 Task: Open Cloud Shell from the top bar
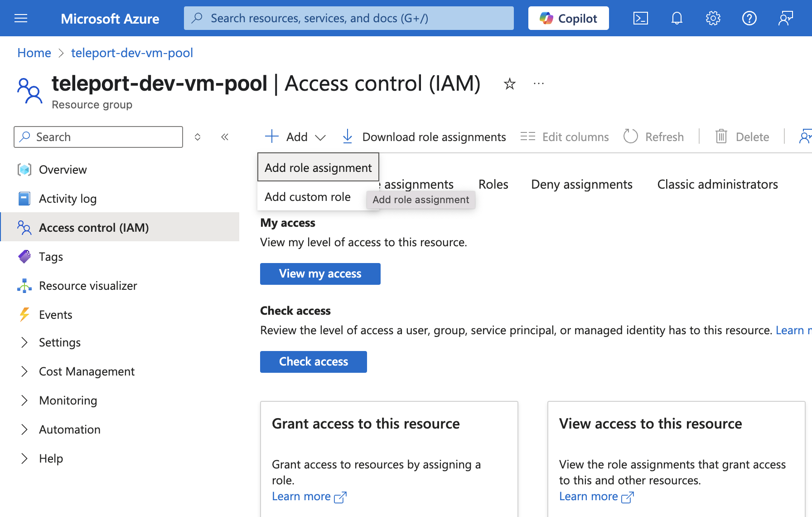640,18
